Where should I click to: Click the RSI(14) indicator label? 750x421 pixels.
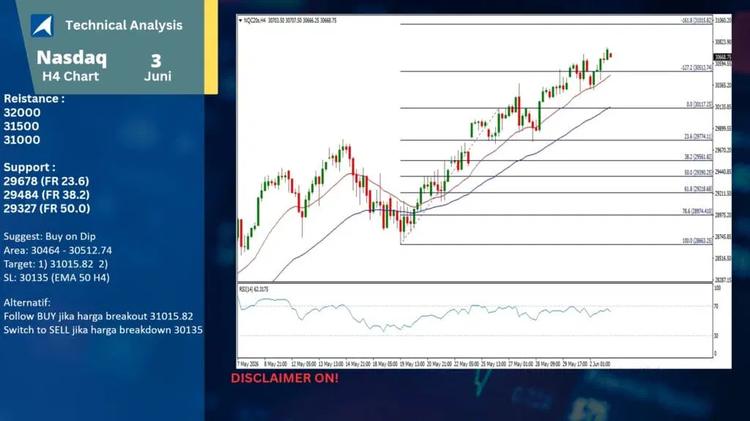[x=254, y=289]
